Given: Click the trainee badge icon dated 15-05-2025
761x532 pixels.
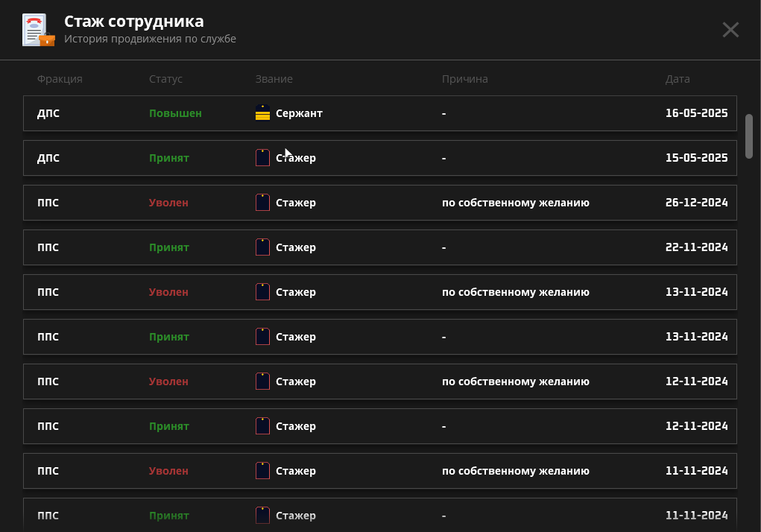Looking at the screenshot, I should (262, 158).
